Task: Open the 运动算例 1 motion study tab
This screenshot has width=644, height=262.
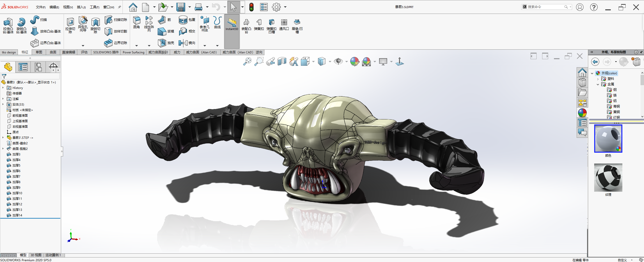Action: coord(53,255)
